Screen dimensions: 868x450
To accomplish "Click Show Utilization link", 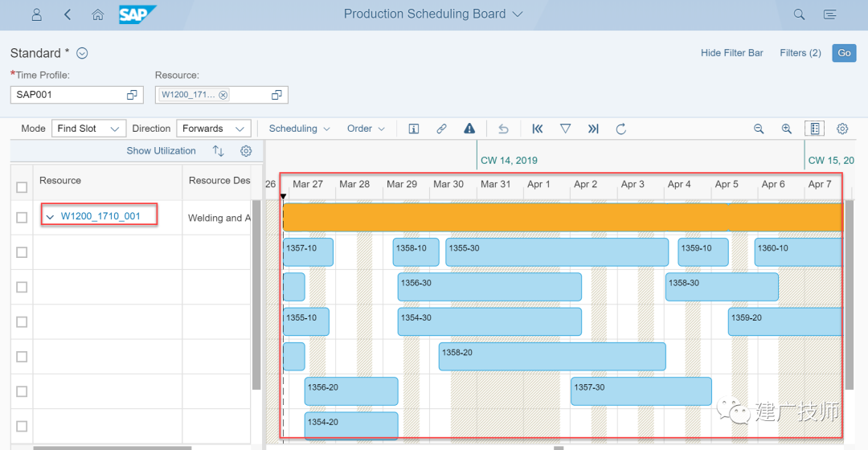I will coord(161,150).
